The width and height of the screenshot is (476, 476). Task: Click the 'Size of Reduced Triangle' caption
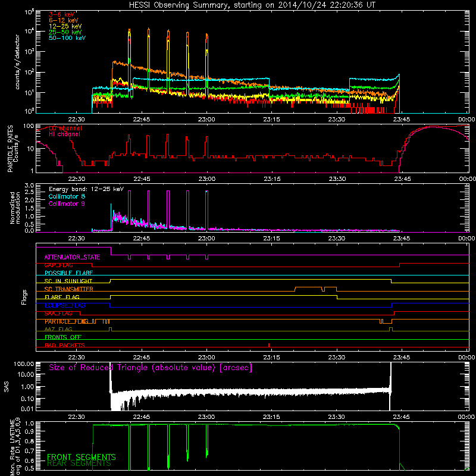[x=151, y=368]
